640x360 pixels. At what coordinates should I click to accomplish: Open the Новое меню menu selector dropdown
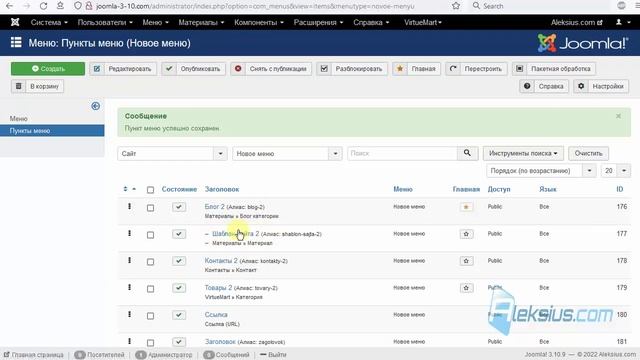point(287,153)
